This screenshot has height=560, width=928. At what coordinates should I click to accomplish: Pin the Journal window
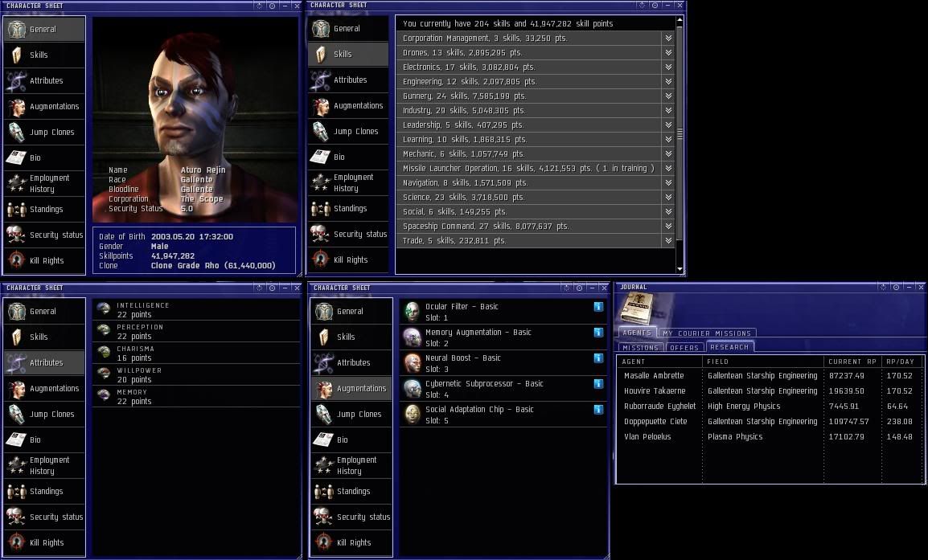tap(896, 287)
